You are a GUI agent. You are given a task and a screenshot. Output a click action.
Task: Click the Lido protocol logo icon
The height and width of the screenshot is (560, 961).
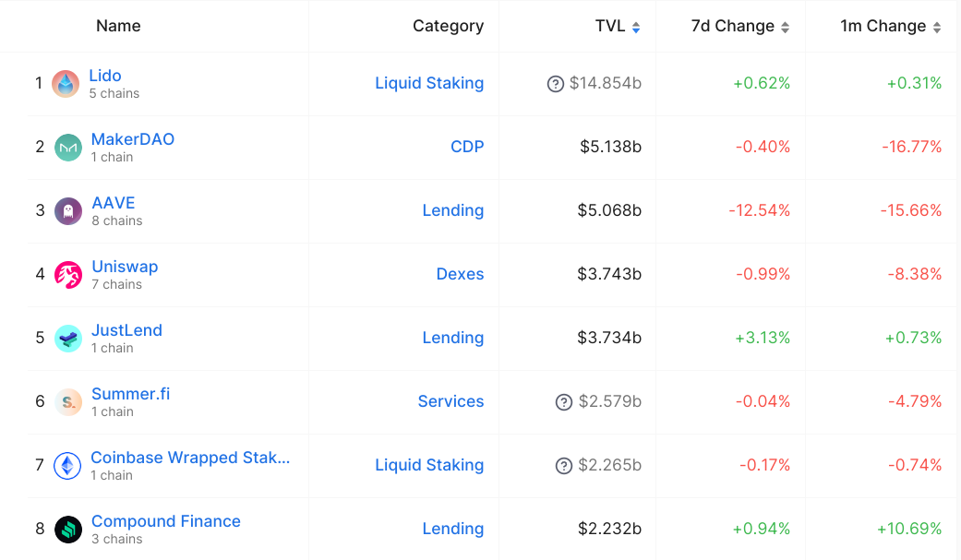(66, 84)
